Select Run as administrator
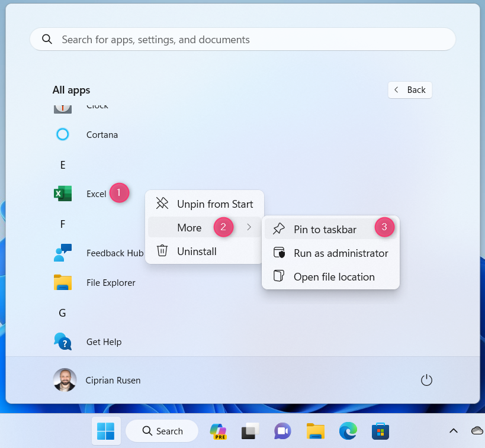 tap(330, 253)
